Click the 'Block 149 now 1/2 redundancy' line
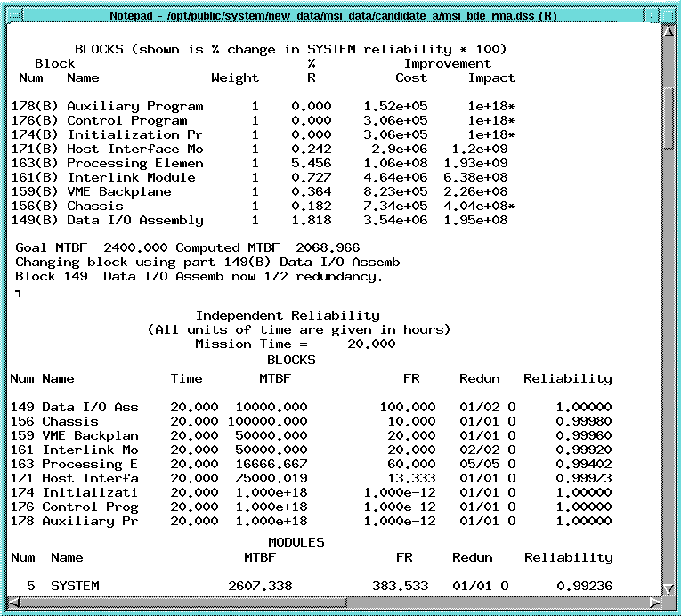The width and height of the screenshot is (681, 616). [x=199, y=276]
